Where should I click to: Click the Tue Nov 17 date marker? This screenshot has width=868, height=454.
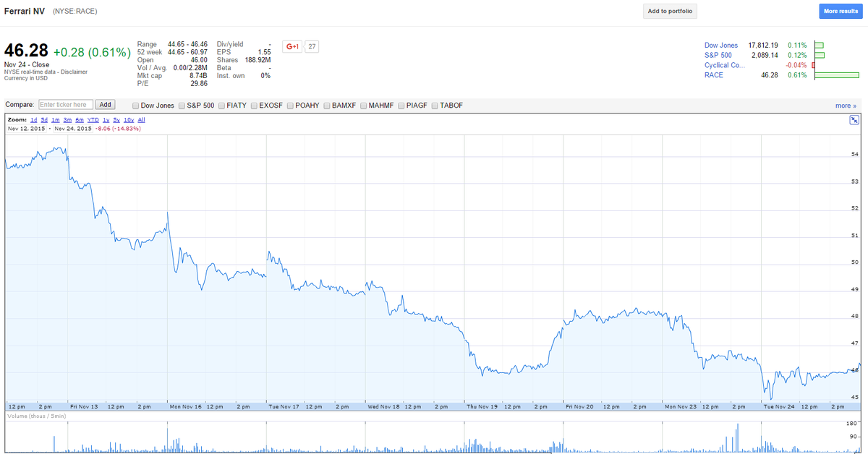[283, 406]
